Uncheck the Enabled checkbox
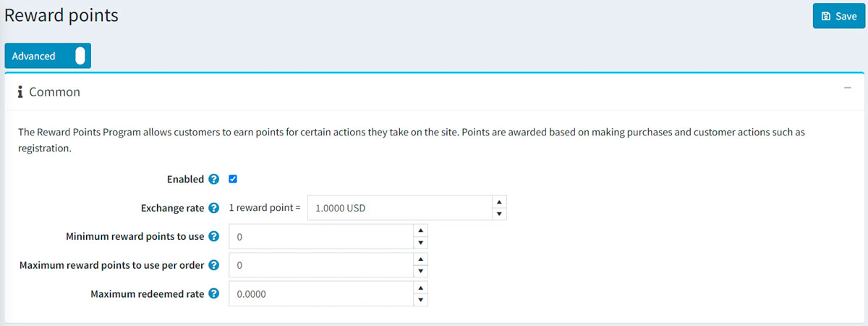Image resolution: width=868 pixels, height=326 pixels. point(233,180)
